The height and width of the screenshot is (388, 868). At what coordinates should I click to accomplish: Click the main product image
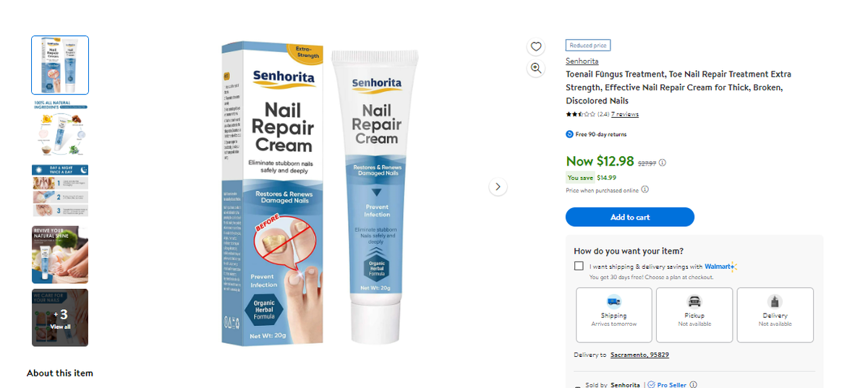[x=321, y=193]
